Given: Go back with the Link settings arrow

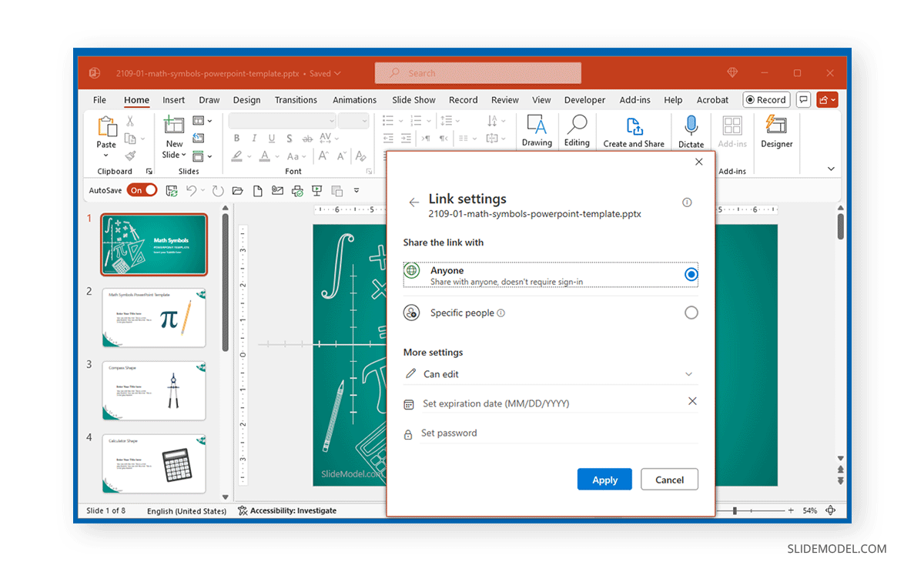Looking at the screenshot, I should (x=414, y=202).
